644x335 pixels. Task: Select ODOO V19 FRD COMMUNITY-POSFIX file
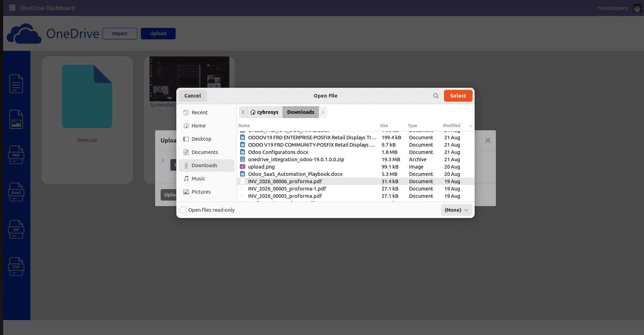(356, 145)
